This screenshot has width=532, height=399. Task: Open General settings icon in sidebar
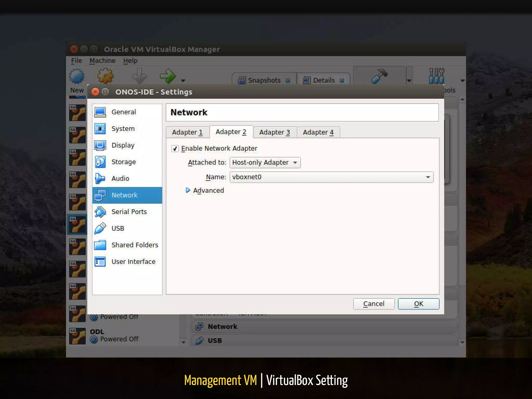coord(100,112)
